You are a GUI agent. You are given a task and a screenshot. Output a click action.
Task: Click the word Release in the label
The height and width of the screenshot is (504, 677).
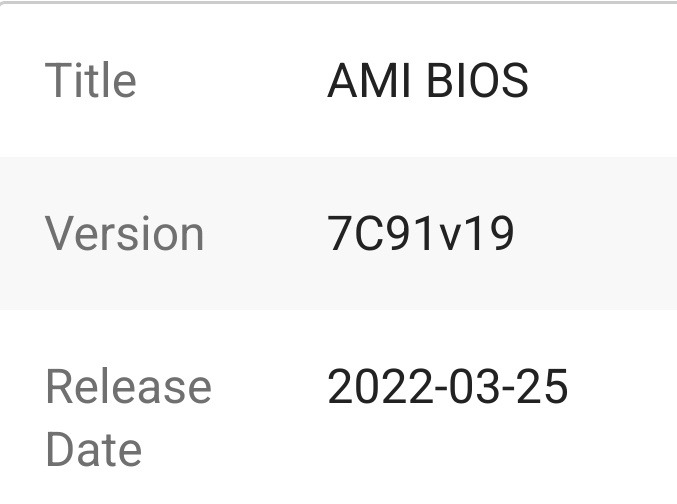click(128, 387)
